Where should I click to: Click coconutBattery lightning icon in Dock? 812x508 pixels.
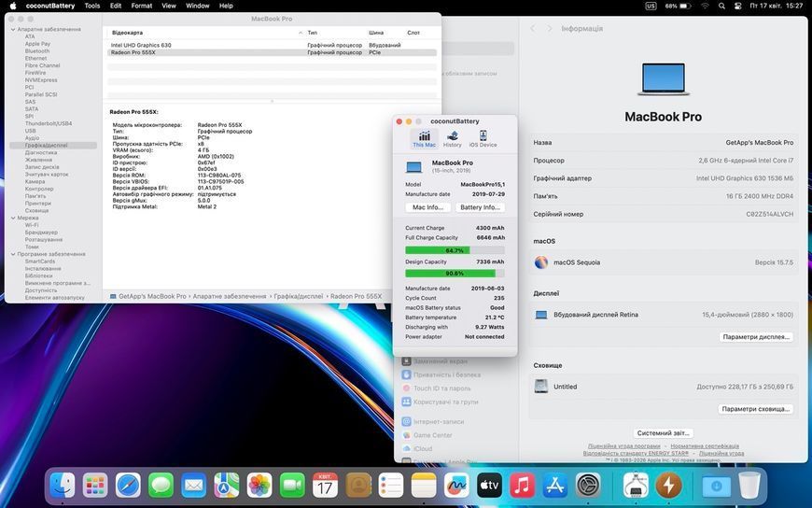coord(668,486)
